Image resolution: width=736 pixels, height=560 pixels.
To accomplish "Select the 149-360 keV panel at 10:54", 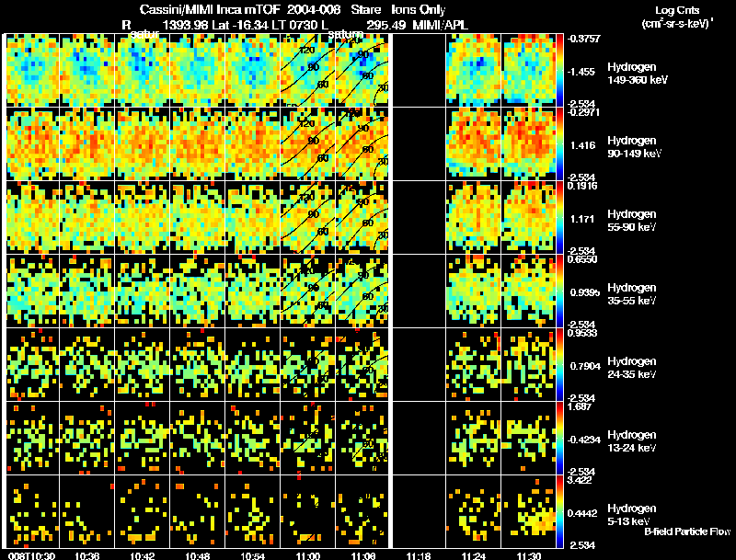I will tap(253, 71).
